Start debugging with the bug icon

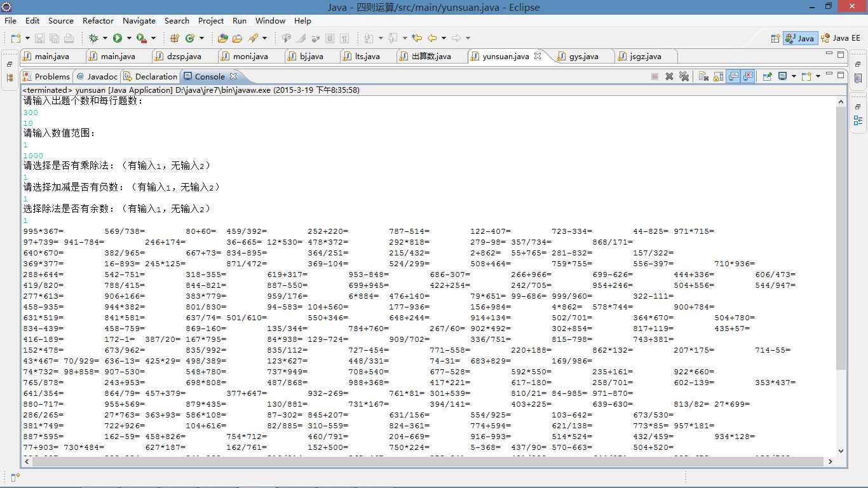93,38
